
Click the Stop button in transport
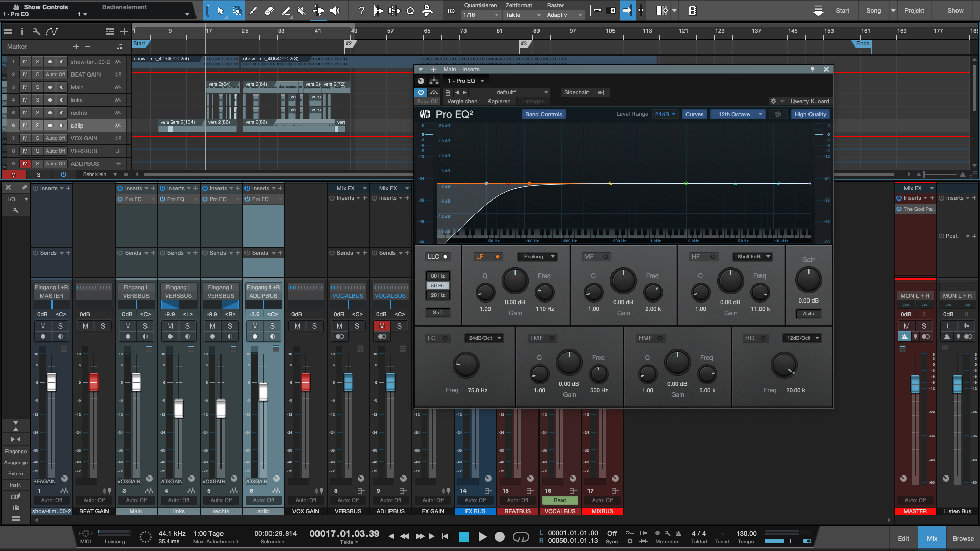(x=463, y=537)
